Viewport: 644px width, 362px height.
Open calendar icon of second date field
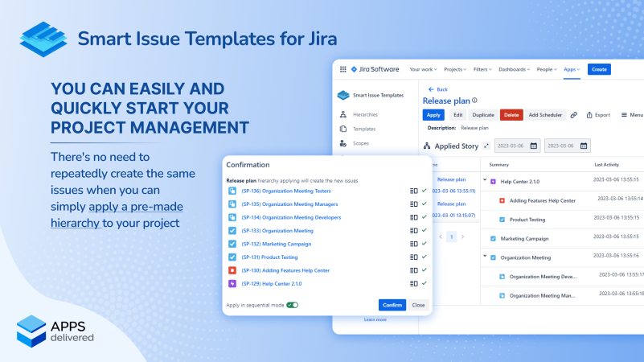pos(584,146)
